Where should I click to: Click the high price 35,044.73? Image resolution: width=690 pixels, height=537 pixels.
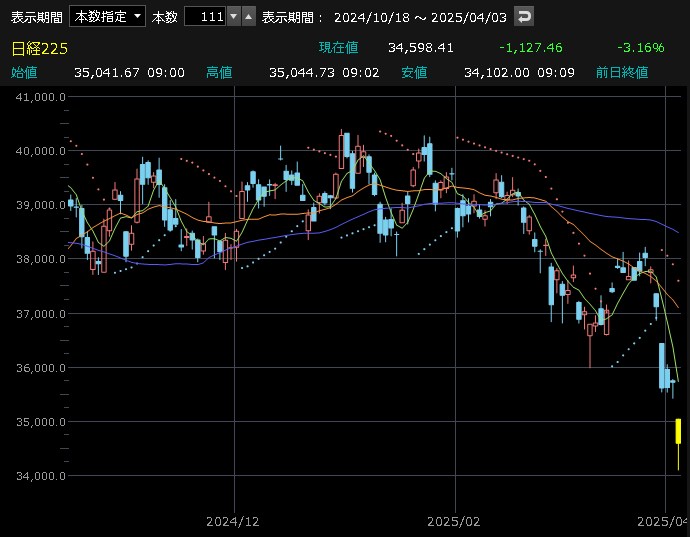tap(302, 73)
